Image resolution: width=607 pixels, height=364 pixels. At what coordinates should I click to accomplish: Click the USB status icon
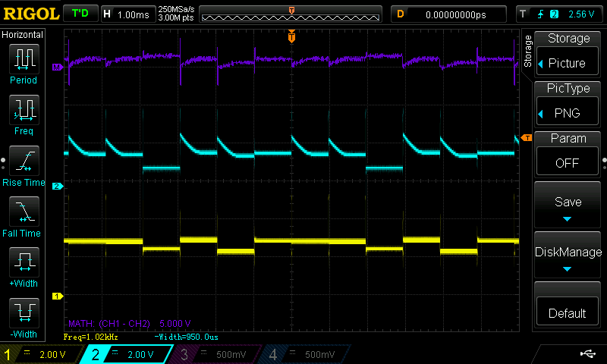587,353
